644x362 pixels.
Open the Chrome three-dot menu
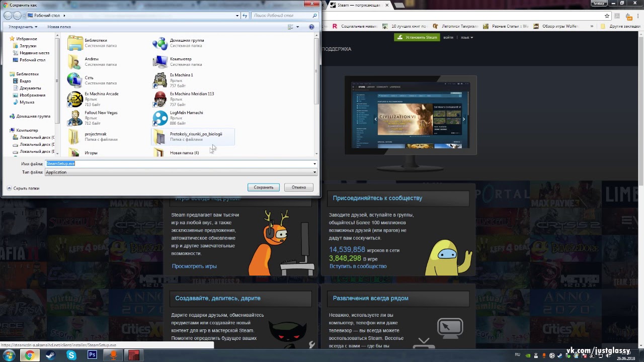637,16
